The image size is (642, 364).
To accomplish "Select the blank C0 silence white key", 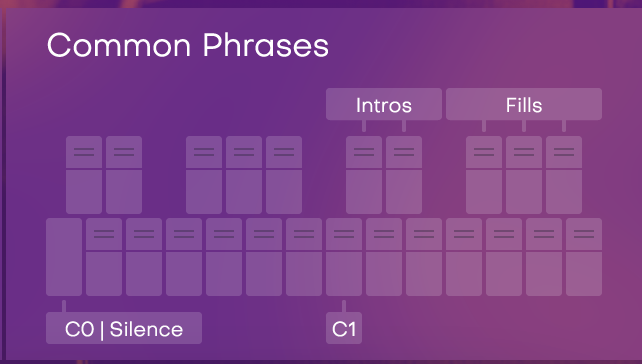I will (x=64, y=257).
